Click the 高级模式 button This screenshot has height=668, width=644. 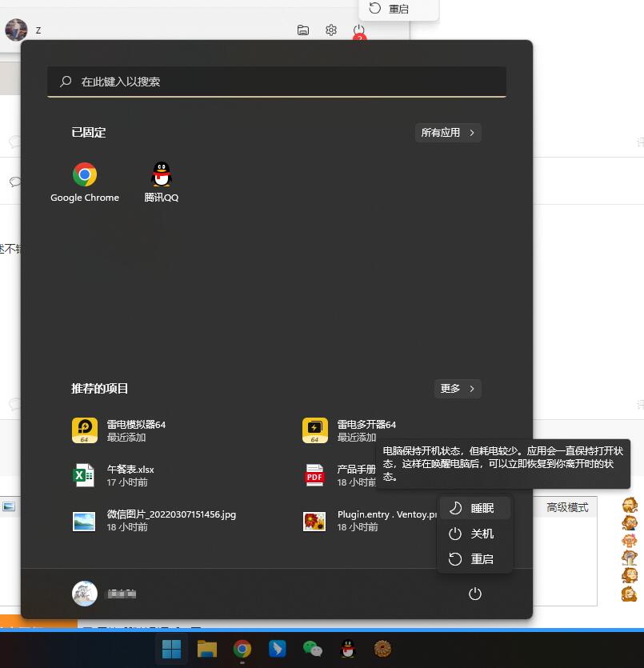coord(568,507)
